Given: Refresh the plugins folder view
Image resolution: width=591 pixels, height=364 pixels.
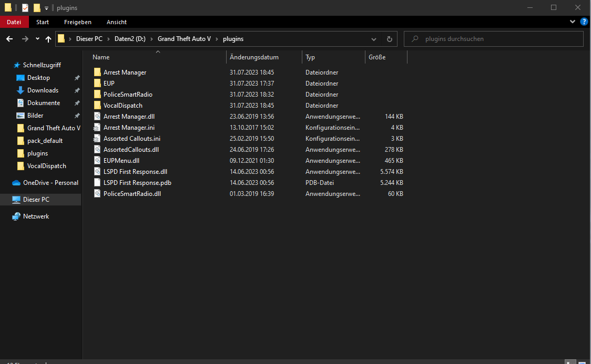Looking at the screenshot, I should pyautogui.click(x=389, y=39).
